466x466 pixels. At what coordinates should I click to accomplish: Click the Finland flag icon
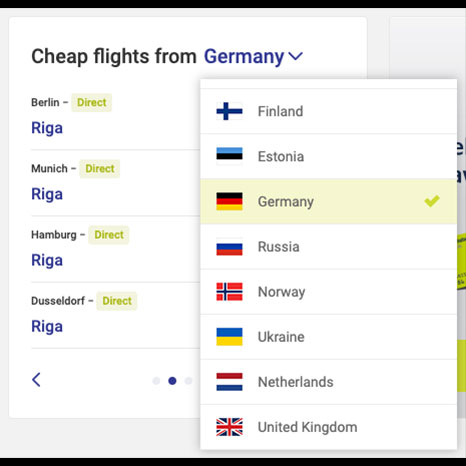point(229,111)
